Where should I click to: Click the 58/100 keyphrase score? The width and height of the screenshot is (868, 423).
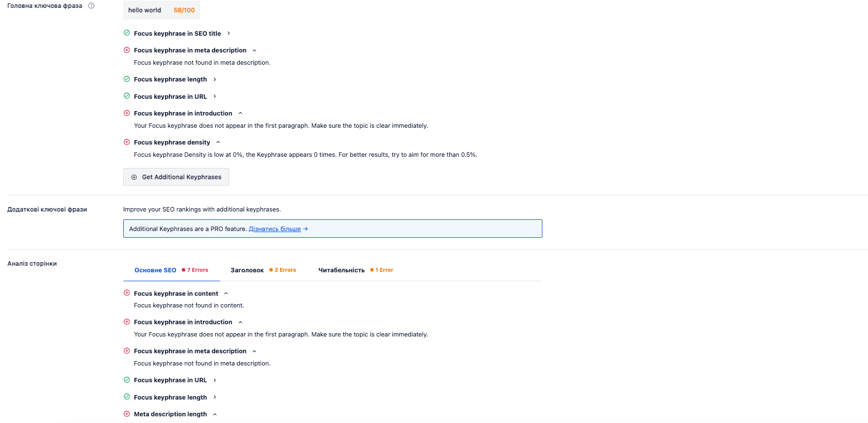click(x=184, y=10)
